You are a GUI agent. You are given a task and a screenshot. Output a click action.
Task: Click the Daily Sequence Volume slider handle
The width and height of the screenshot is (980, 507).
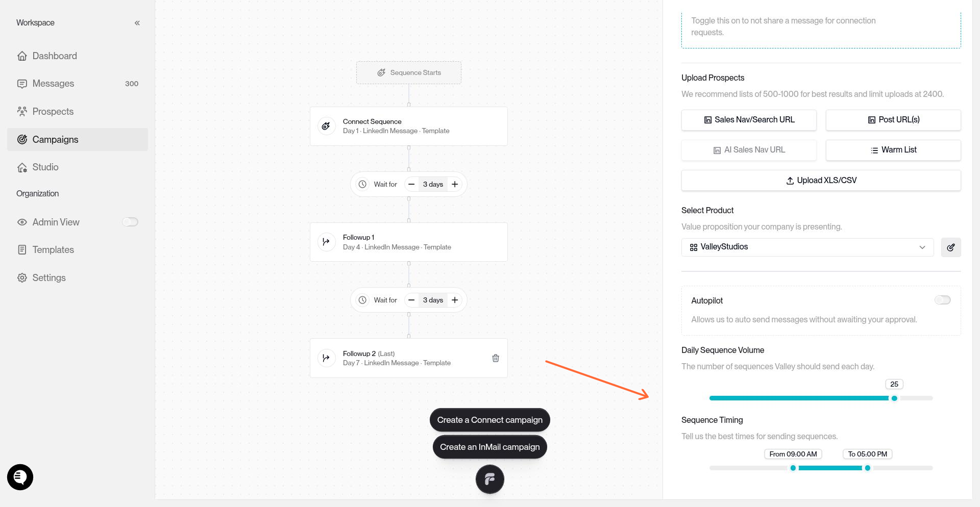coord(894,398)
